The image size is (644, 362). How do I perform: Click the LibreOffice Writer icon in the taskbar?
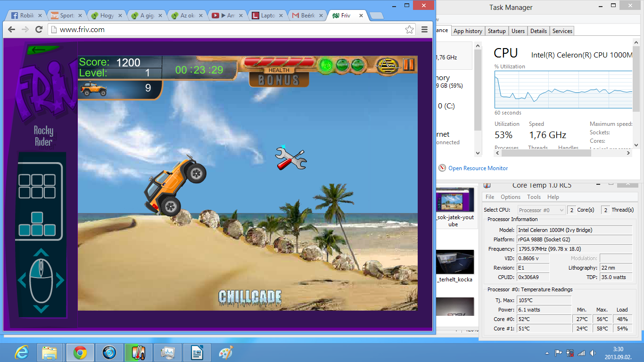click(x=197, y=353)
